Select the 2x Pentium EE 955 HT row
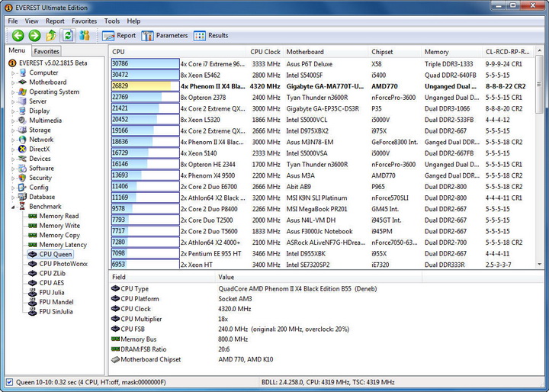 (x=322, y=253)
